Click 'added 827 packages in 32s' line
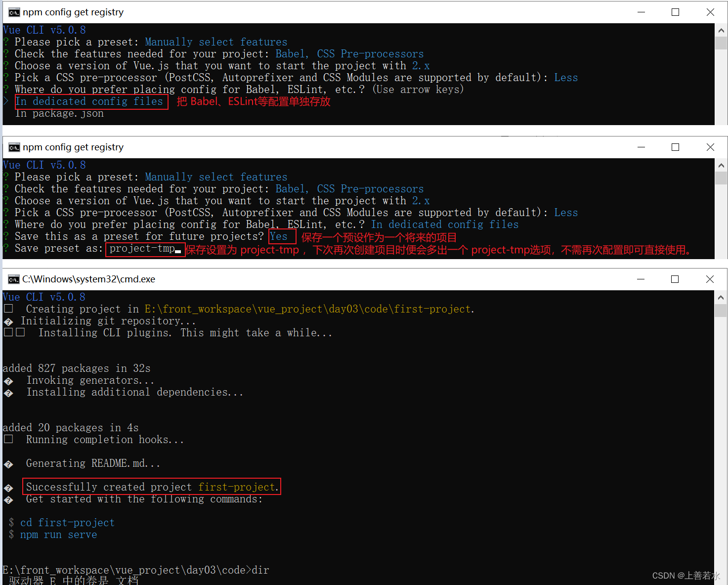728x585 pixels. [77, 368]
